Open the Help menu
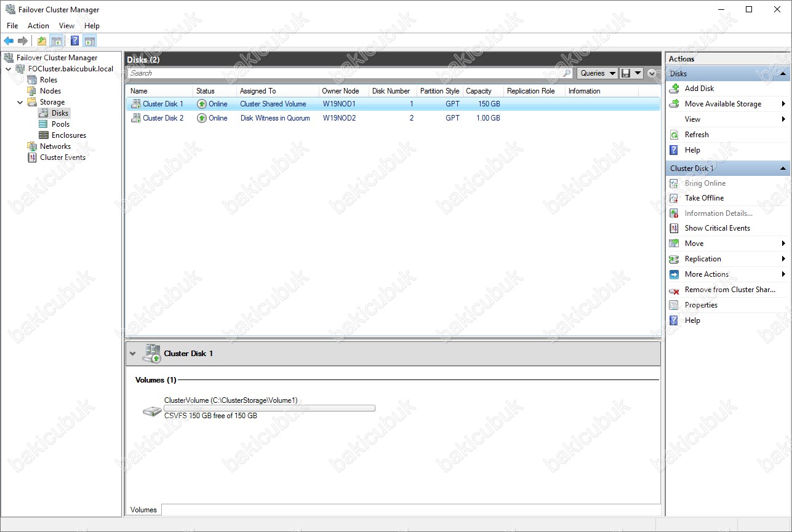Image resolution: width=792 pixels, height=532 pixels. [x=92, y=26]
